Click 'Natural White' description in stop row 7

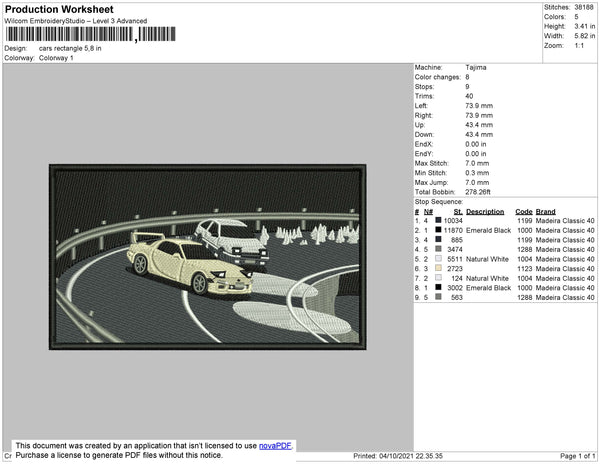[x=487, y=278]
